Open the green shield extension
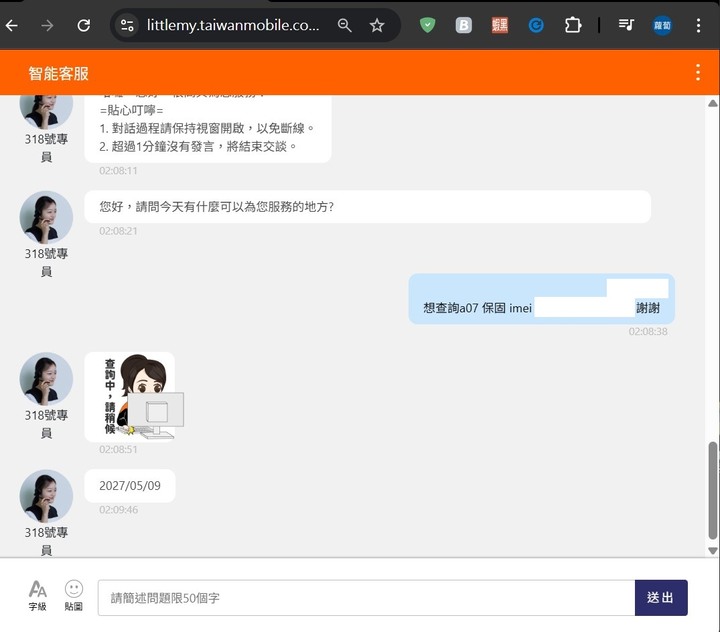720x632 pixels. point(428,25)
